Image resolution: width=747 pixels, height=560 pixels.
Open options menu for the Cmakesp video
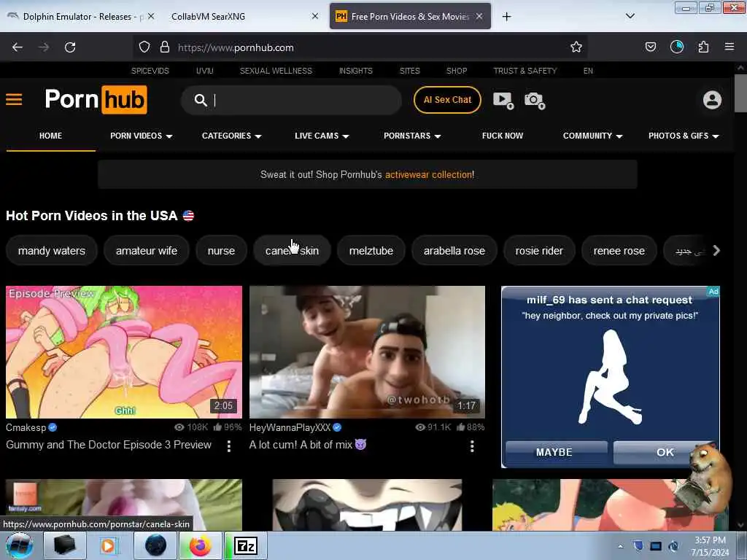(229, 446)
